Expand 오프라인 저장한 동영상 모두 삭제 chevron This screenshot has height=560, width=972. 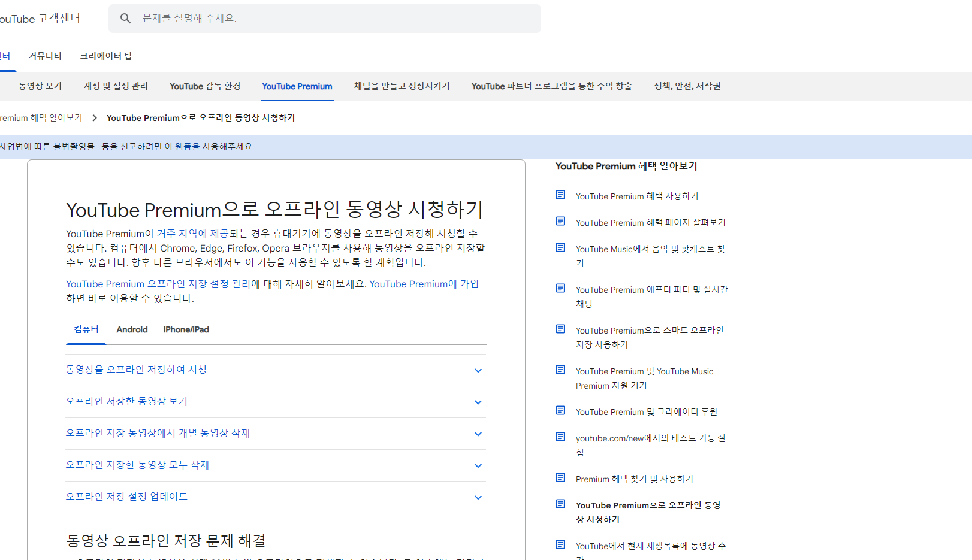coord(478,466)
